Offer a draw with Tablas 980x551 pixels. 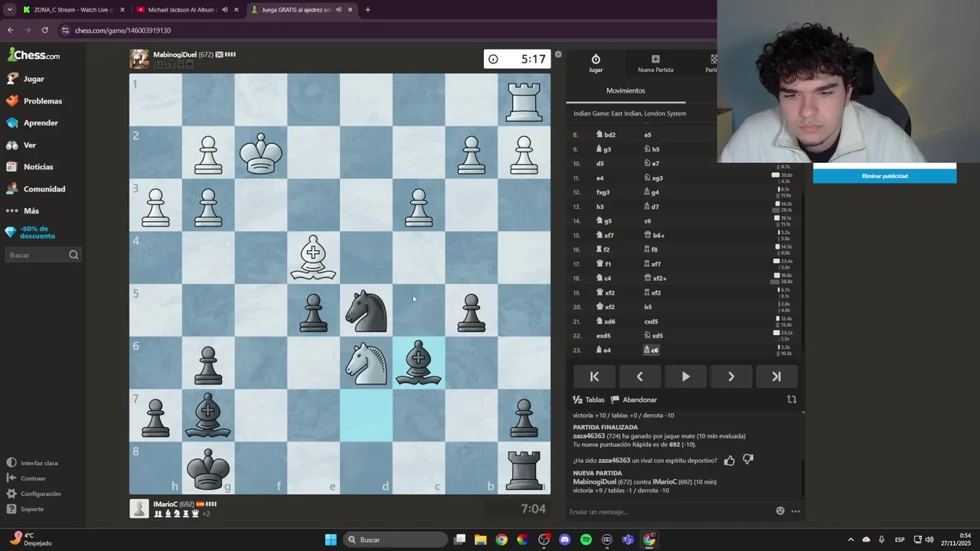click(589, 399)
